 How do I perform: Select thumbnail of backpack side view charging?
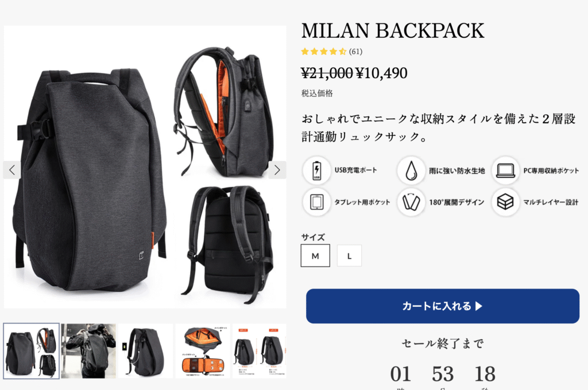point(145,351)
